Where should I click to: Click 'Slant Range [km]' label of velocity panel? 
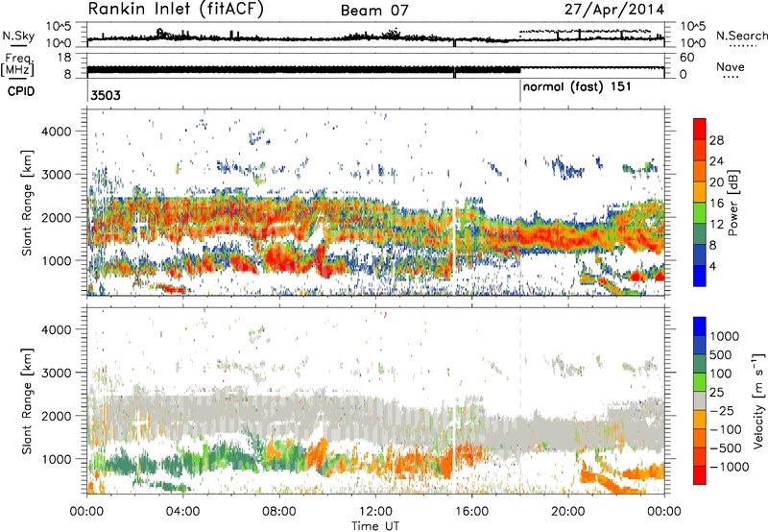[28, 400]
